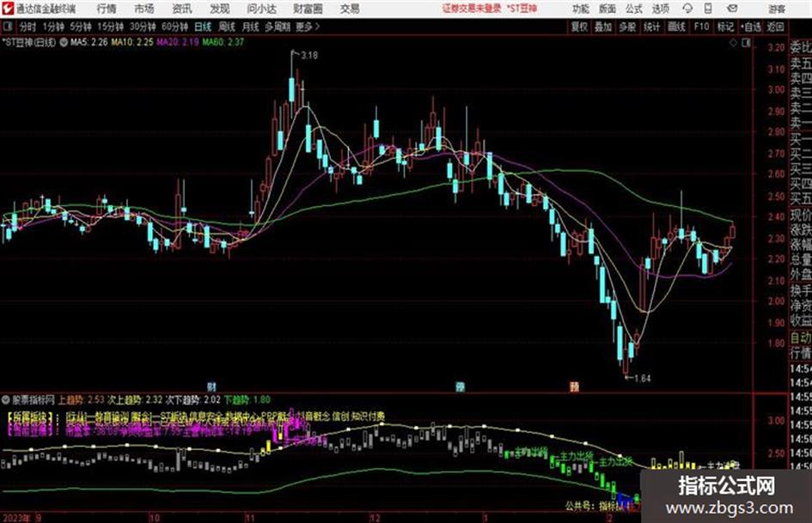Expand the 更多 periods dropdown

pyautogui.click(x=308, y=27)
